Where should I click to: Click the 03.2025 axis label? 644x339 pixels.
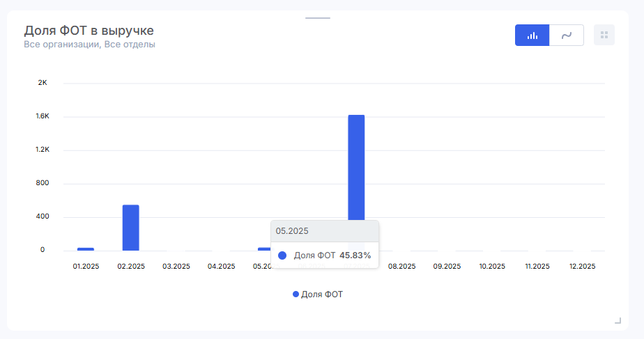(176, 267)
